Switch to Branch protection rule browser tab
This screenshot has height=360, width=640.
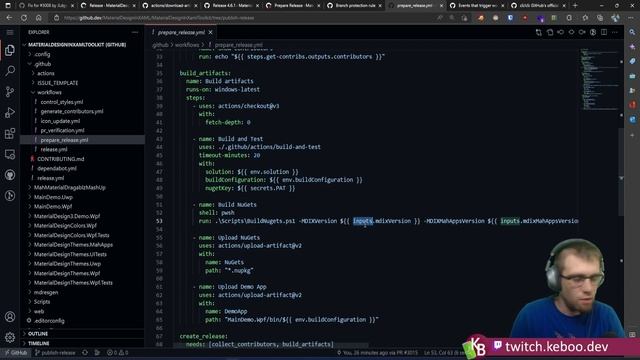(x=354, y=6)
